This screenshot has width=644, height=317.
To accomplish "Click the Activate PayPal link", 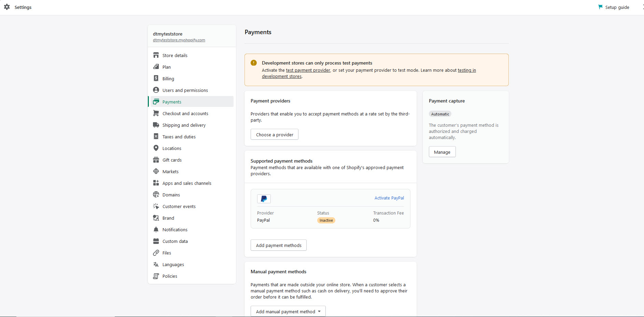I will pos(389,198).
